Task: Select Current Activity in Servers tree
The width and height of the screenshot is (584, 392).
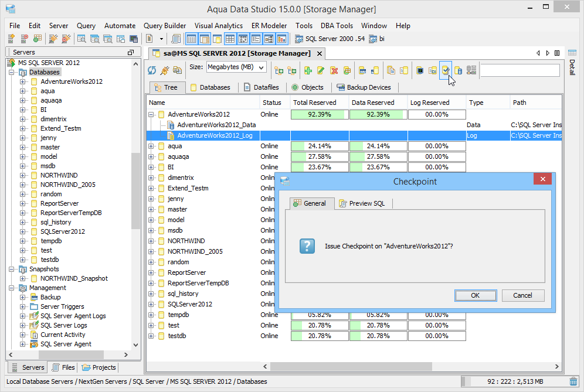Action: [63, 335]
